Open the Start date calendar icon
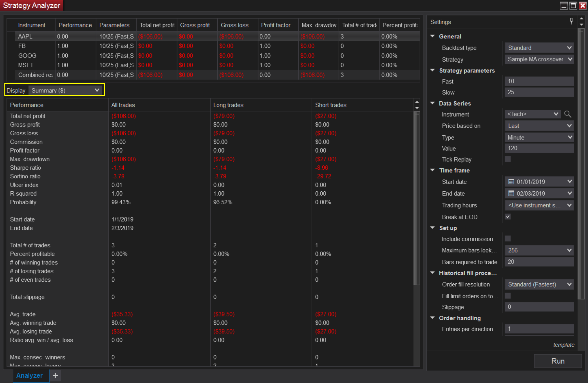 tap(511, 182)
